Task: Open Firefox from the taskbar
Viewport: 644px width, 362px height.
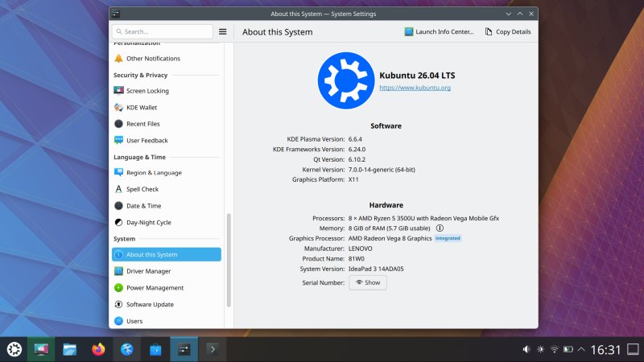Action: pos(98,349)
